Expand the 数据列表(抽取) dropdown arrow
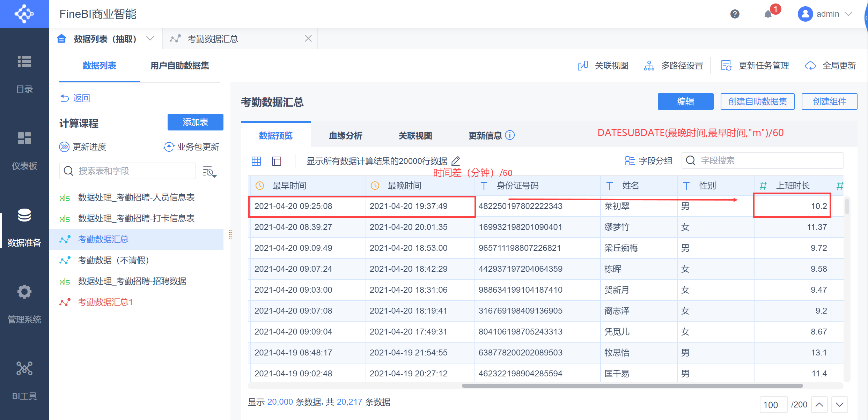Screen dimensions: 868x420 (150, 38)
